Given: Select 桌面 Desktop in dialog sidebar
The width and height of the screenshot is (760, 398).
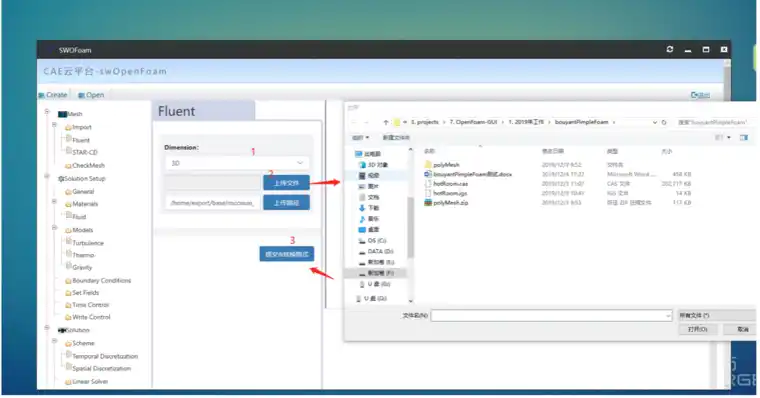Looking at the screenshot, I should coord(369,229).
